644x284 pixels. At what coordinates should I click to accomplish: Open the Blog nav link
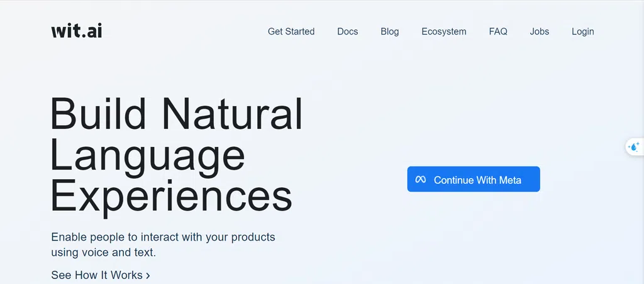point(390,31)
